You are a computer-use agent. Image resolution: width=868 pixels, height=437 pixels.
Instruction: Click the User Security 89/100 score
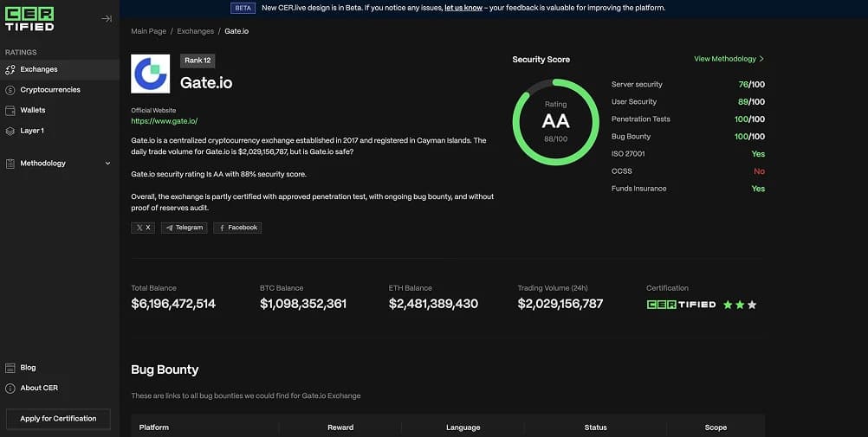[x=752, y=102]
